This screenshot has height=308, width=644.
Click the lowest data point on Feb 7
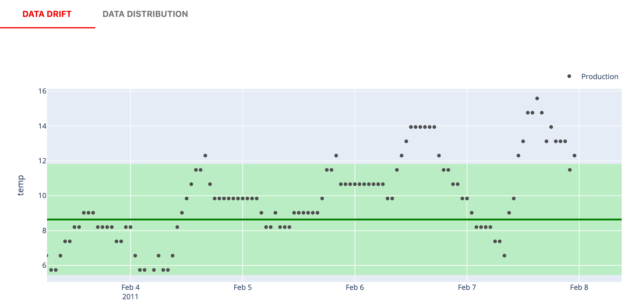(504, 256)
